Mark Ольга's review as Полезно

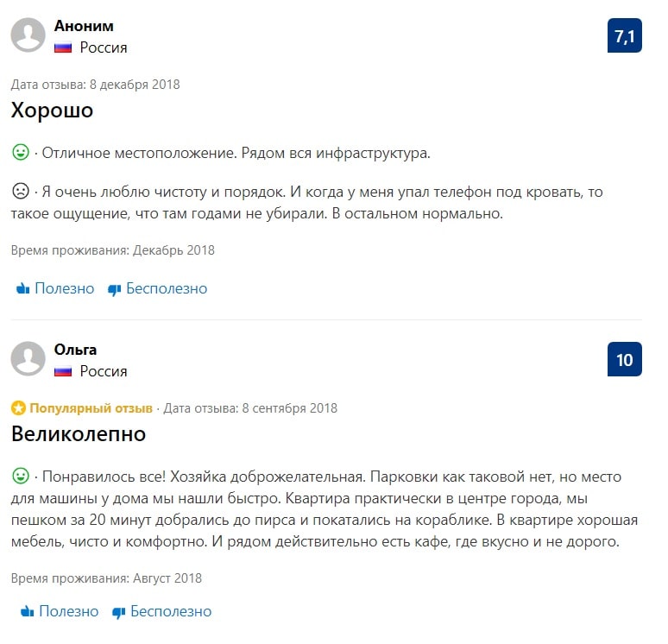click(x=68, y=611)
